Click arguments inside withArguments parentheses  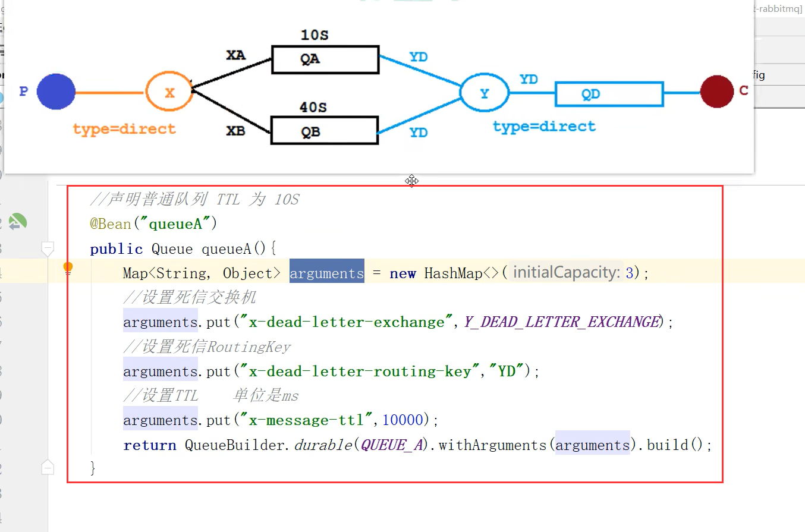pos(592,445)
